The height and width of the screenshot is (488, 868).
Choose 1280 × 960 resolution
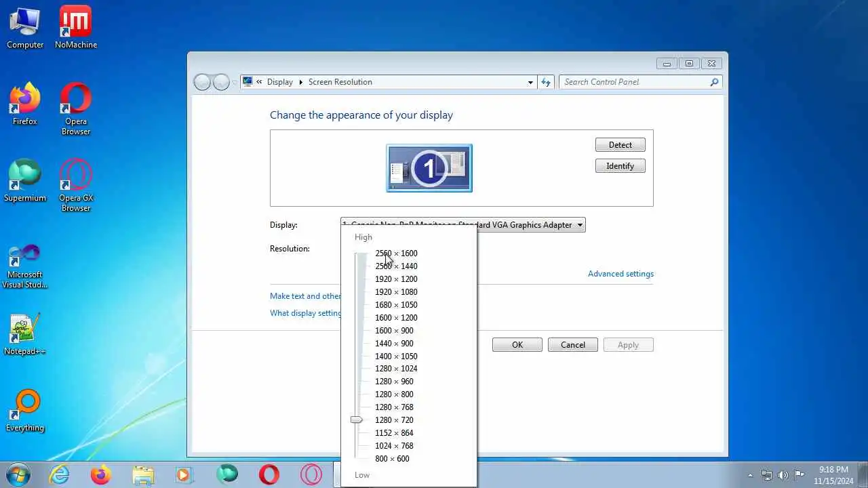[x=394, y=382]
